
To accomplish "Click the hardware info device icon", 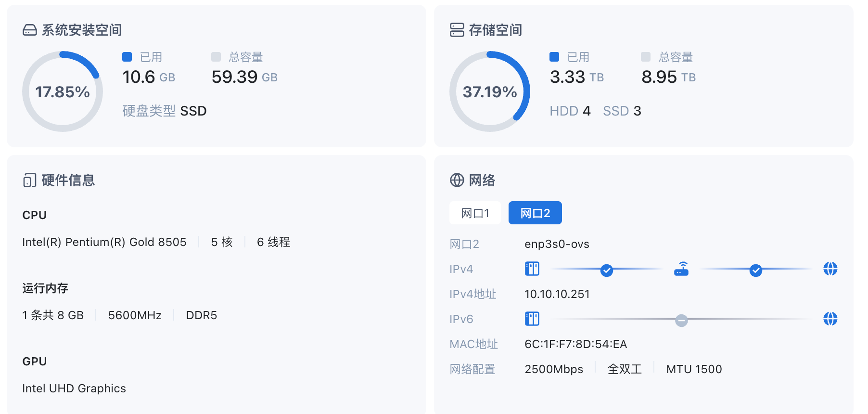I will point(30,181).
